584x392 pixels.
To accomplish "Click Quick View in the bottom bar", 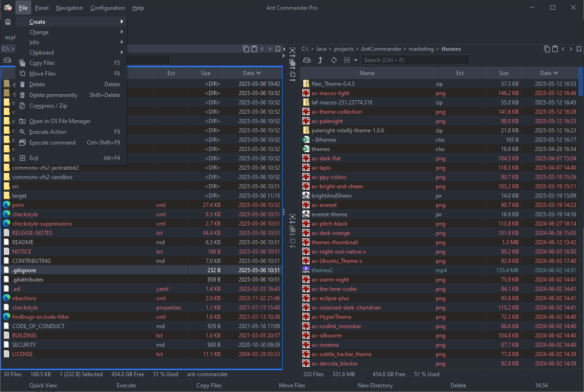I will pos(43,385).
